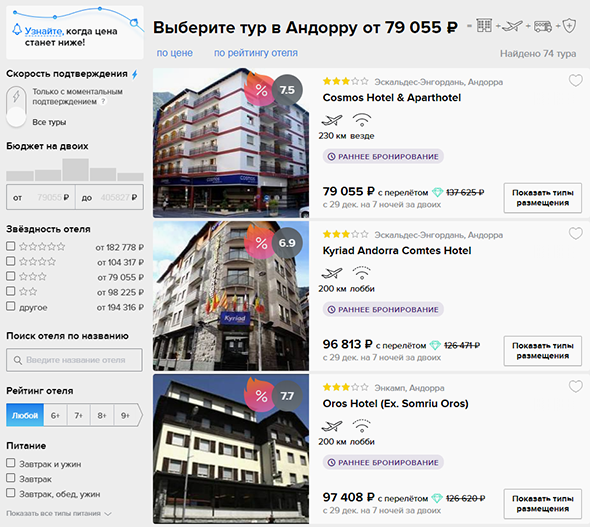Click the Wi-Fi icon for Kyriad hotel
Screen dimensions: 590x527
click(362, 273)
